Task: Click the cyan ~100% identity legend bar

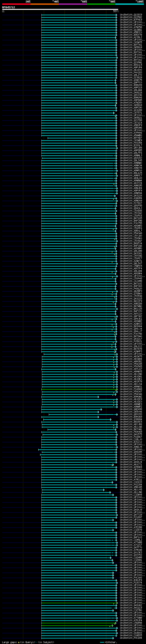Action: (x=130, y=4)
